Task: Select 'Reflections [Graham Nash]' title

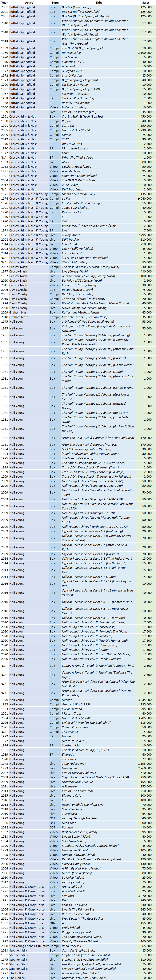Action: pos(81,313)
